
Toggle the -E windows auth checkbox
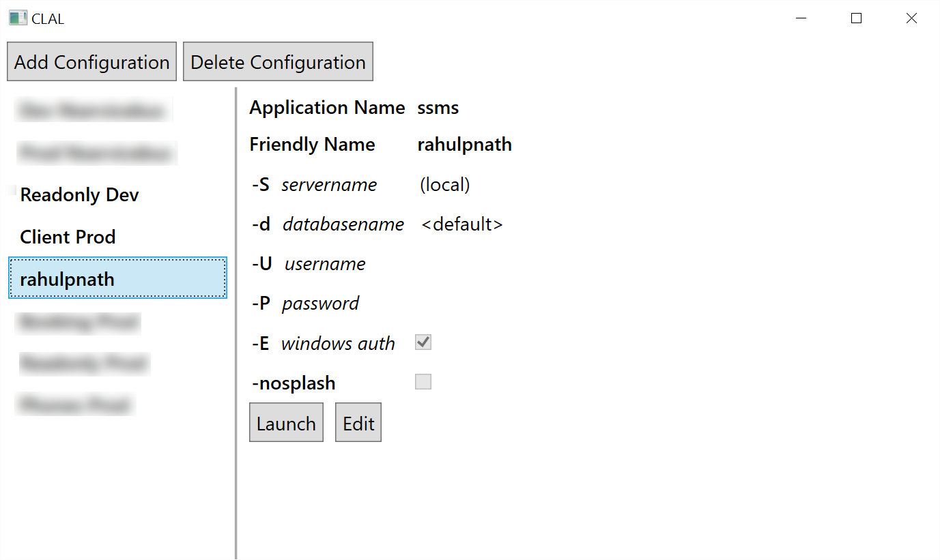pos(423,342)
